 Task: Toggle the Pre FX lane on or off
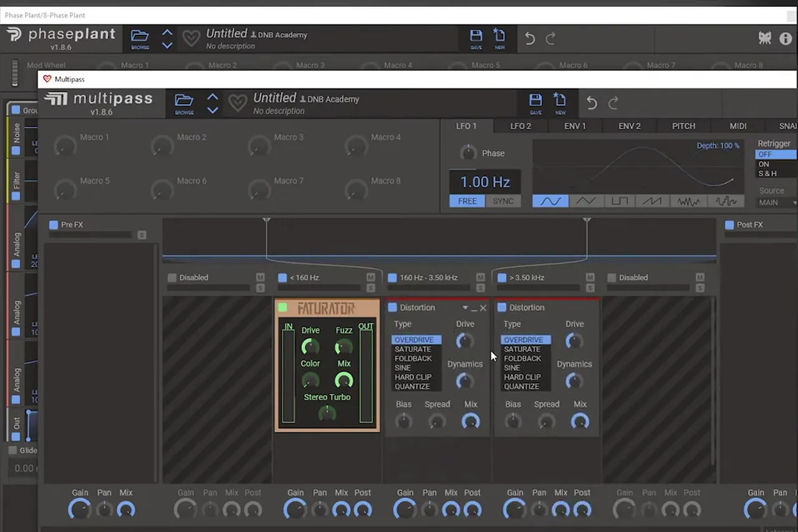click(x=54, y=225)
